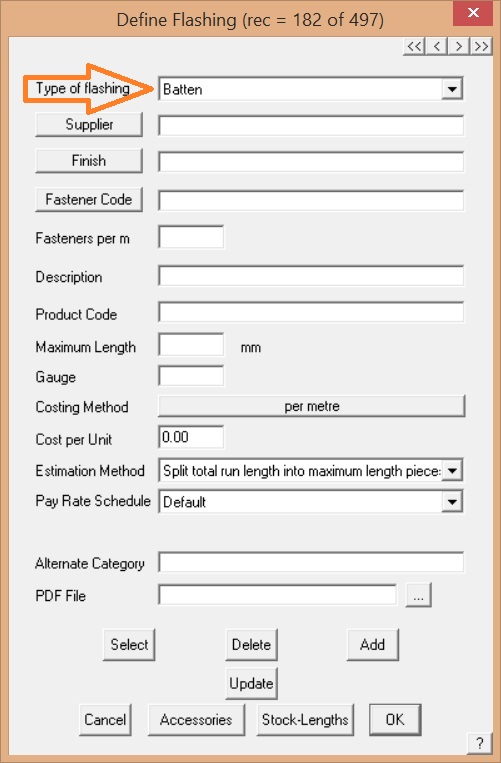Viewport: 501px width, 763px height.
Task: Add a new flashing record
Action: [373, 645]
